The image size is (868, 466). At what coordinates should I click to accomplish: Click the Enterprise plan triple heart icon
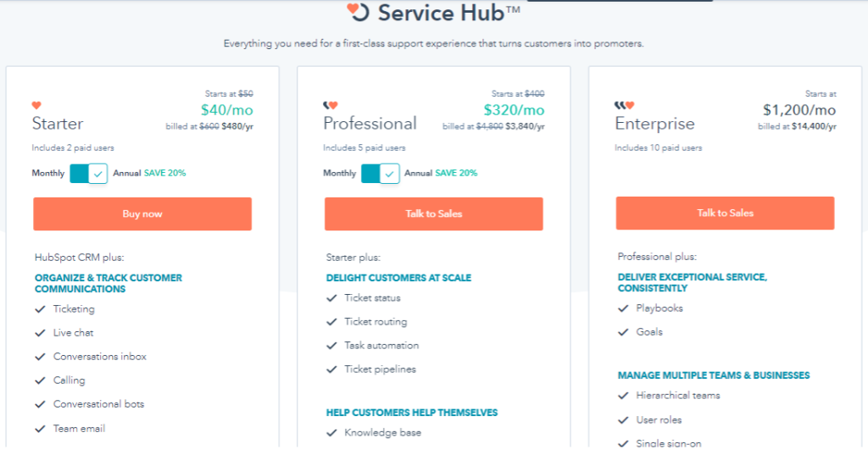(624, 106)
